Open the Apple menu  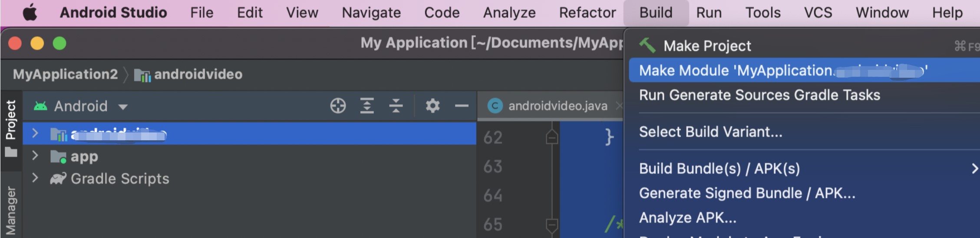[x=30, y=13]
